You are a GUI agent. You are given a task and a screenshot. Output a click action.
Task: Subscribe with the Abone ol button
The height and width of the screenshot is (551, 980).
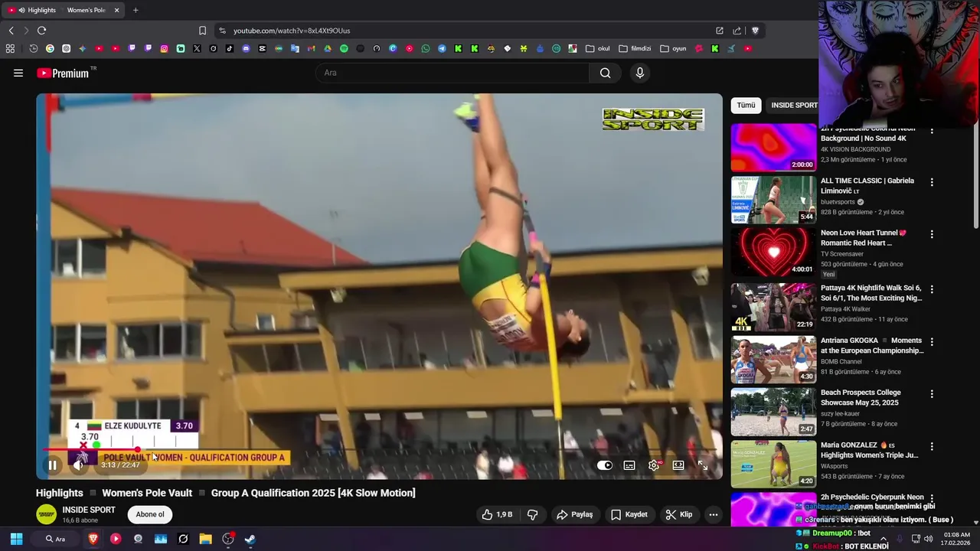150,514
